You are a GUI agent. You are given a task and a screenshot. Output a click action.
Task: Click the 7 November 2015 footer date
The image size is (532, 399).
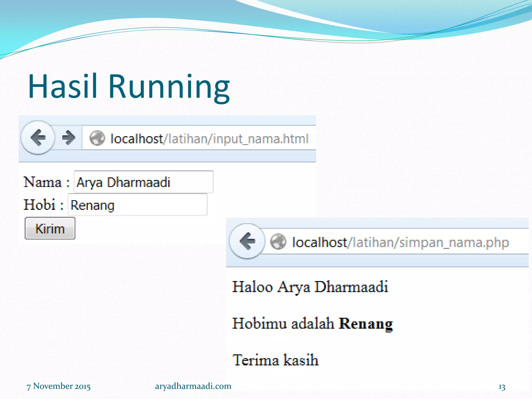(58, 386)
